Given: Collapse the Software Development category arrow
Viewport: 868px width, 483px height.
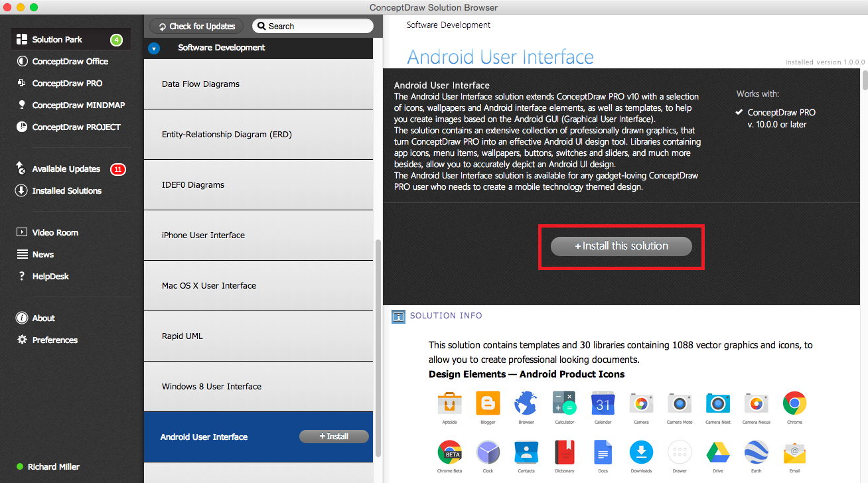Looking at the screenshot, I should click(154, 48).
